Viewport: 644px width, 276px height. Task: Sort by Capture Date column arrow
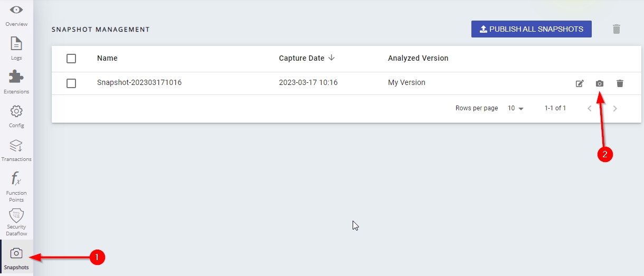click(332, 58)
